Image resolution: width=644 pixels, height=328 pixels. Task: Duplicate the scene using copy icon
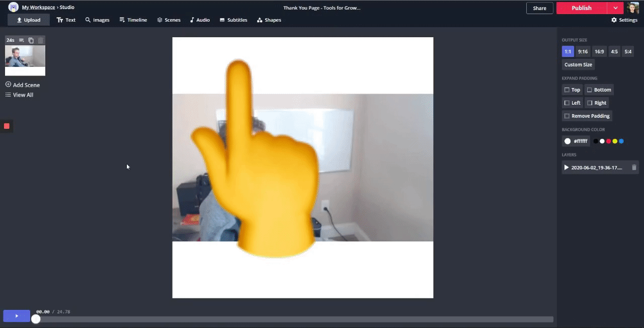click(x=31, y=40)
